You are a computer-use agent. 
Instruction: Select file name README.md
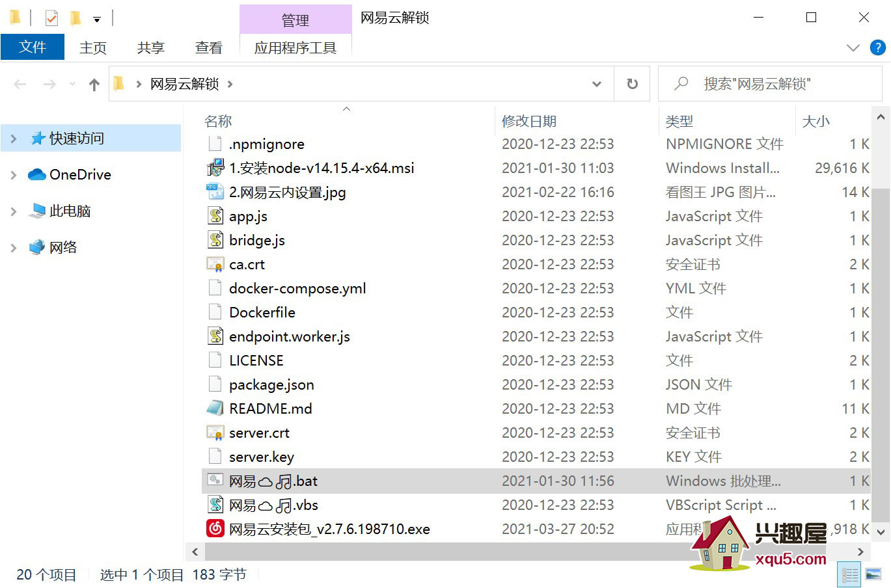(271, 408)
